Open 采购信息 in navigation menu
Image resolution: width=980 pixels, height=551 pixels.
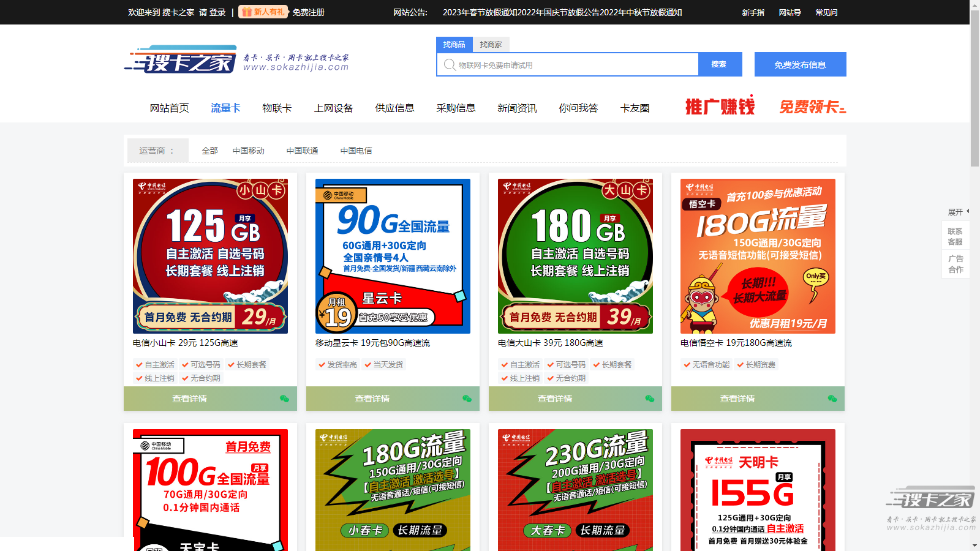coord(456,108)
